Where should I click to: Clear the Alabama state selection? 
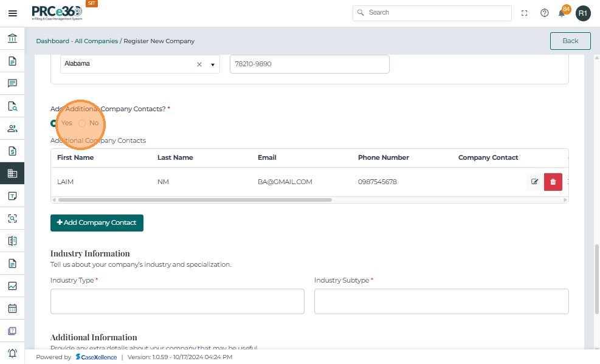199,64
